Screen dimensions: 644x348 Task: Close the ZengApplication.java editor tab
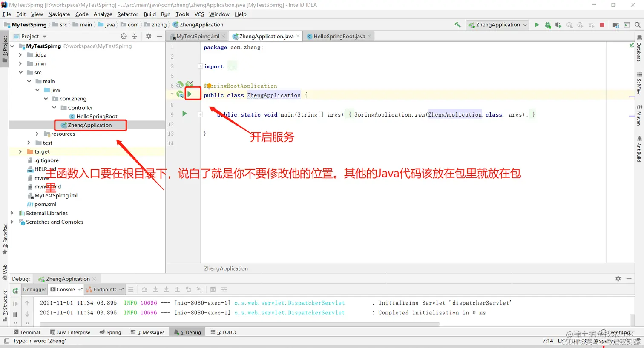(x=298, y=36)
